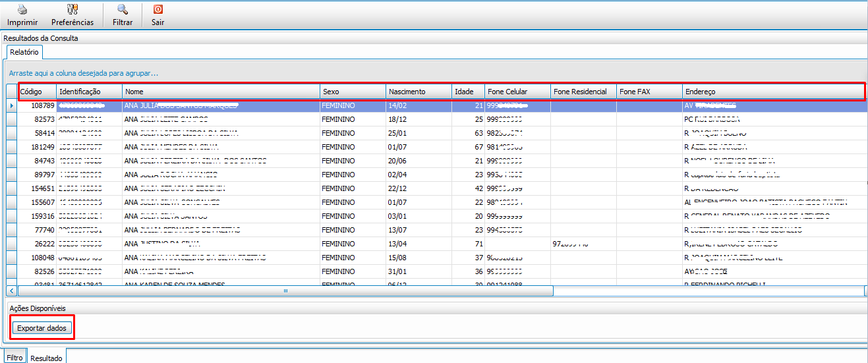
Task: Click horizontal scrollbar left arrow
Action: pos(11,291)
